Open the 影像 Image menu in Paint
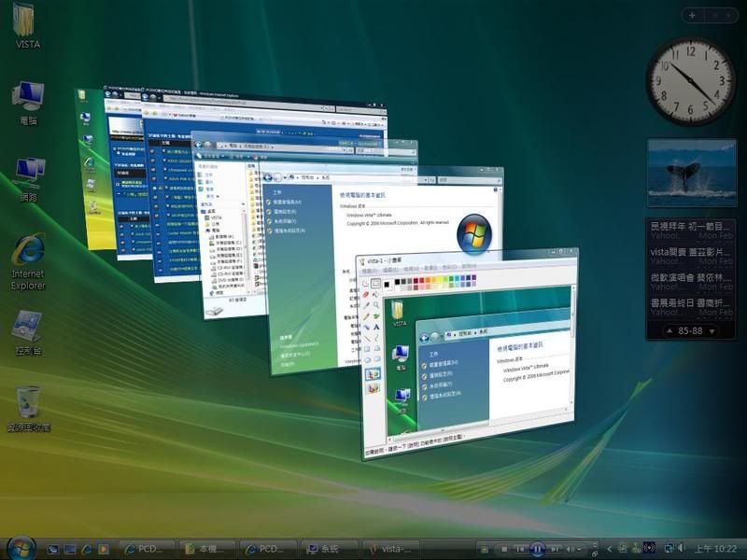 point(430,268)
